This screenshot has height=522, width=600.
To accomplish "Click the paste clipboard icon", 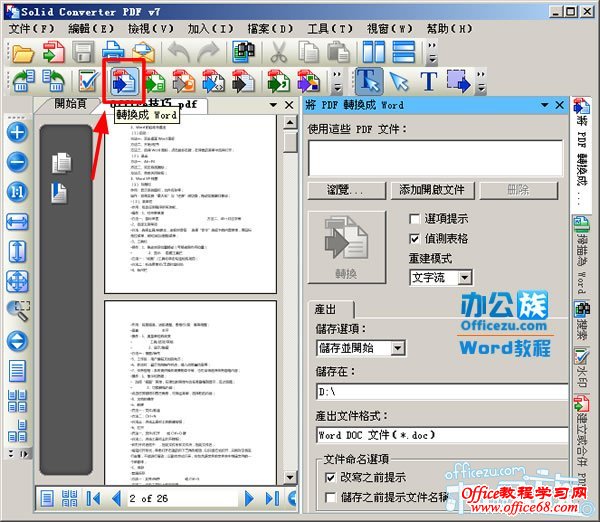I will click(x=339, y=52).
